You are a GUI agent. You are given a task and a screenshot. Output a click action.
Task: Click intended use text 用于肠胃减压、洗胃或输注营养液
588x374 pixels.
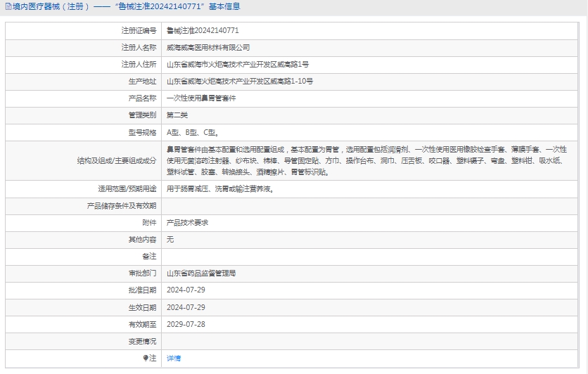219,188
